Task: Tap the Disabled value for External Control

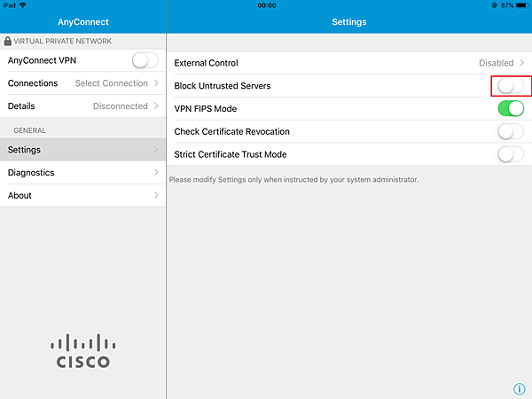Action: point(496,63)
